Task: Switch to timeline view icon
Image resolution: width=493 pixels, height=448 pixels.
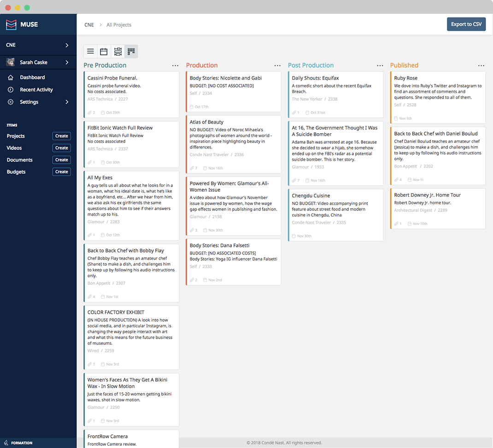Action: pyautogui.click(x=118, y=51)
